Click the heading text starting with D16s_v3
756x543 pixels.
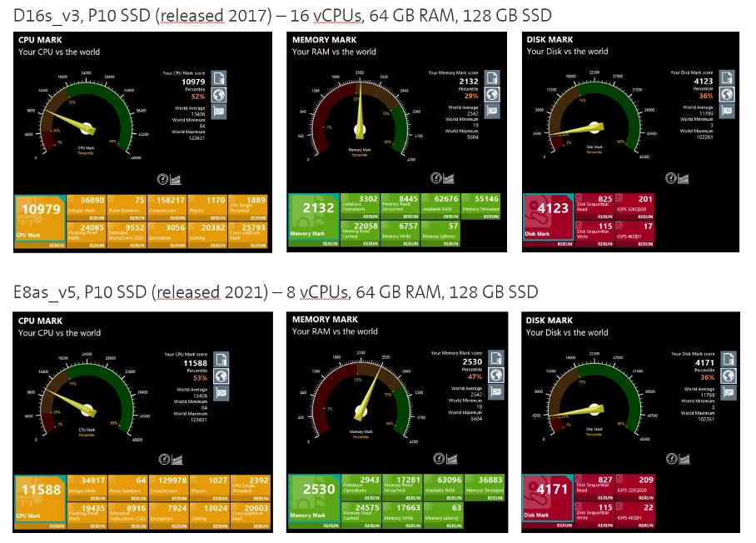(x=282, y=16)
